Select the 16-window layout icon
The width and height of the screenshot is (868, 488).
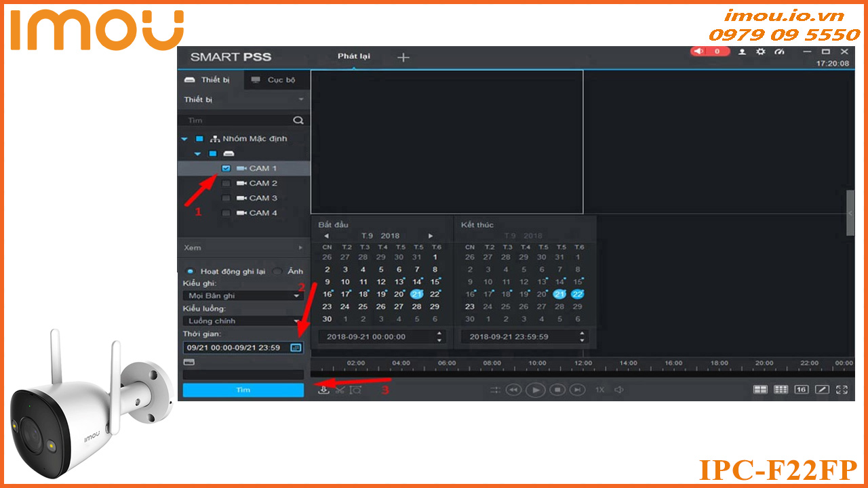pyautogui.click(x=802, y=390)
